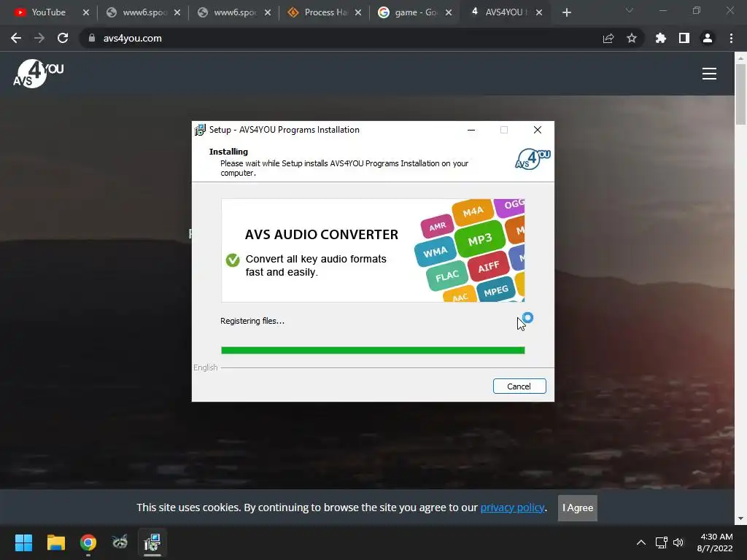
Task: Open network settings in the system tray
Action: (x=661, y=542)
